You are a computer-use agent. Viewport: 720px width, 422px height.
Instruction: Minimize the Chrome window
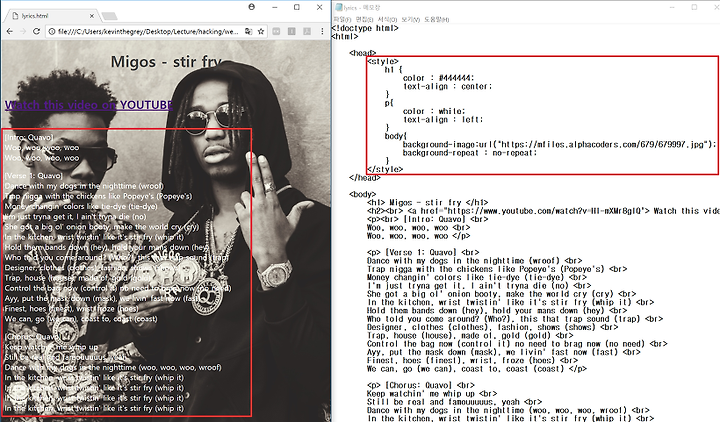tap(275, 7)
